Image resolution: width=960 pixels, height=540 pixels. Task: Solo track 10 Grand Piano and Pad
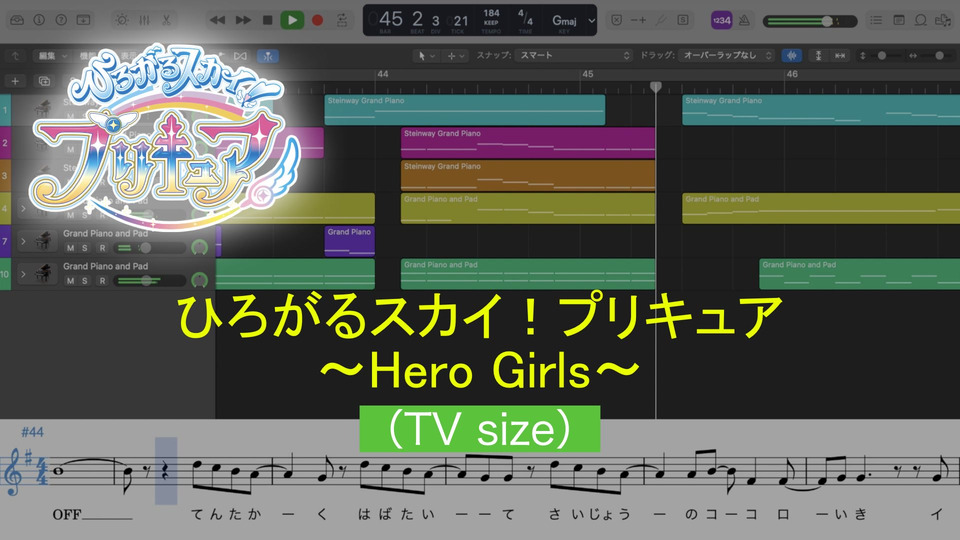(x=84, y=280)
